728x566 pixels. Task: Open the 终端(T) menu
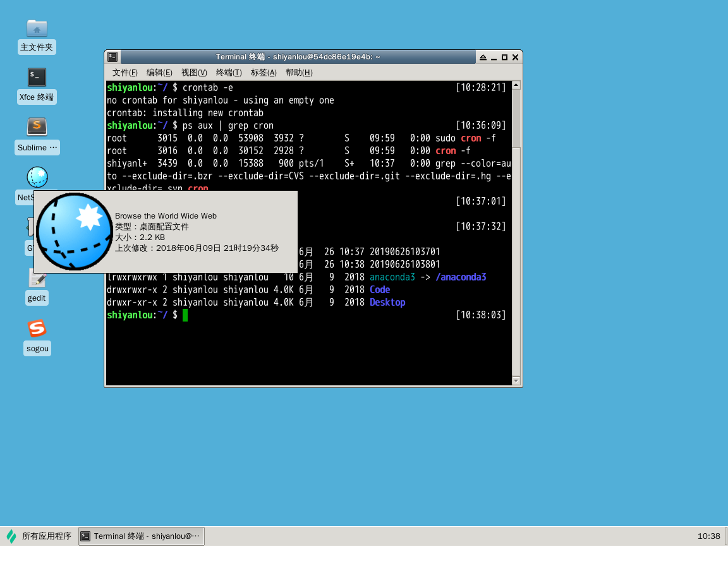click(x=228, y=72)
